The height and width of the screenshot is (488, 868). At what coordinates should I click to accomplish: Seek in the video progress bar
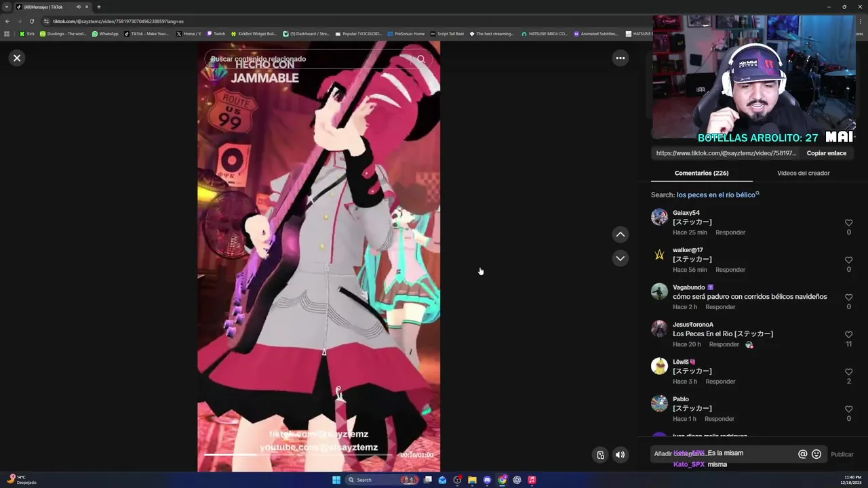(x=298, y=455)
